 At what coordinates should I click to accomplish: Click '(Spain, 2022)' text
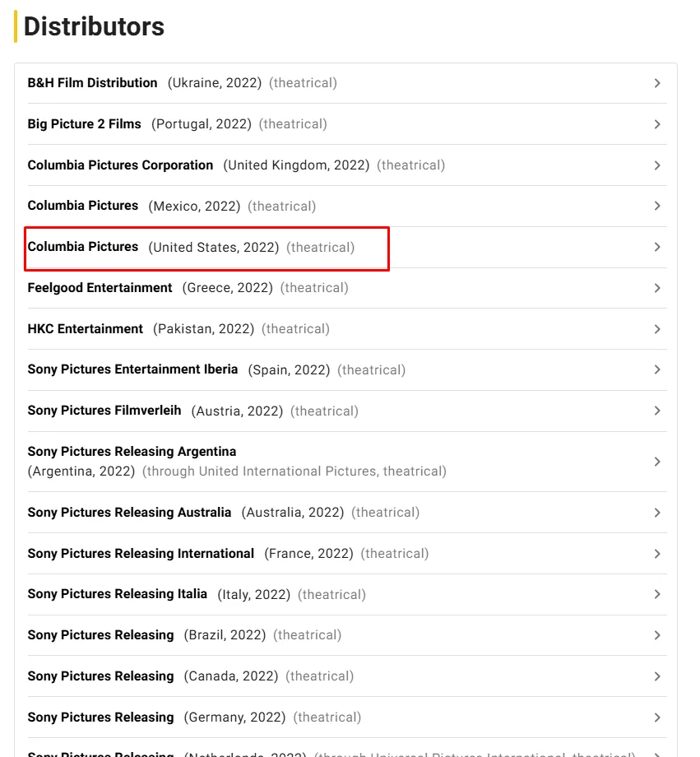point(289,369)
